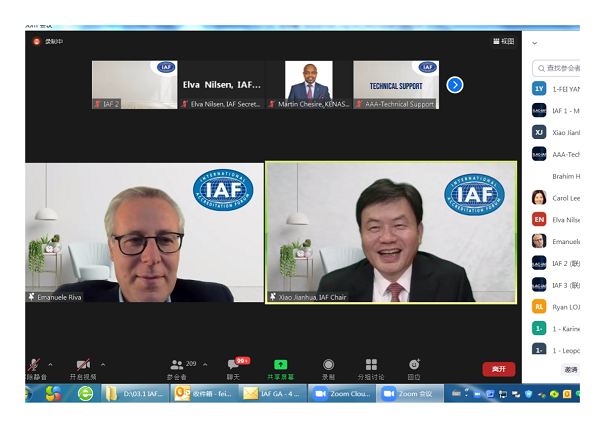
Task: Expand the audio options arrow beside the microphone
Action: tap(51, 364)
